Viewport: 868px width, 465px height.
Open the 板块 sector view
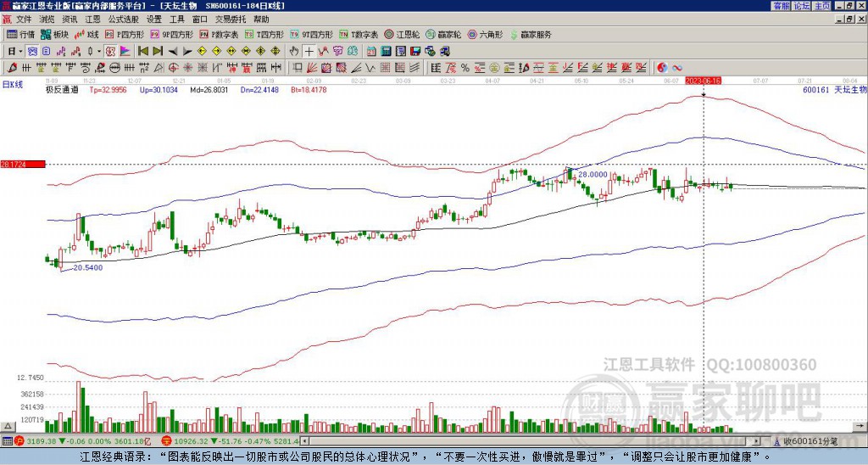coord(55,34)
